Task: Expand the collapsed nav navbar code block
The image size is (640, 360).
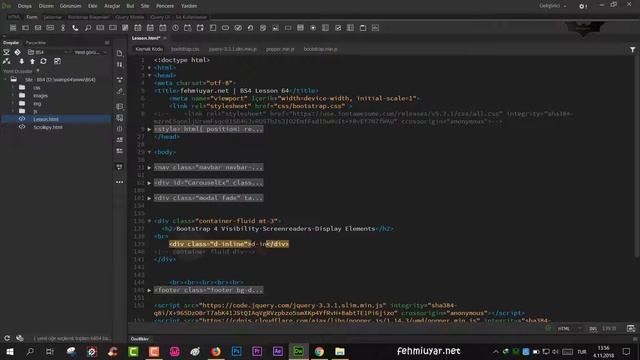Action: (149, 167)
